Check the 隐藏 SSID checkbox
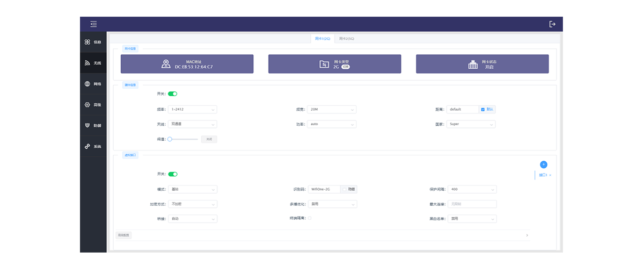The width and height of the screenshot is (644, 266). [344, 189]
